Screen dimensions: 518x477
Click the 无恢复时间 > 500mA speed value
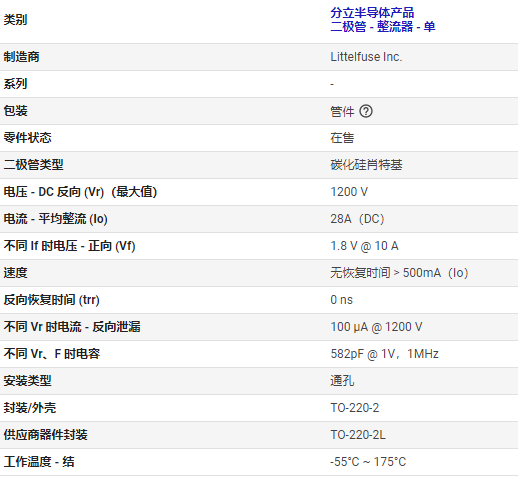tap(399, 273)
